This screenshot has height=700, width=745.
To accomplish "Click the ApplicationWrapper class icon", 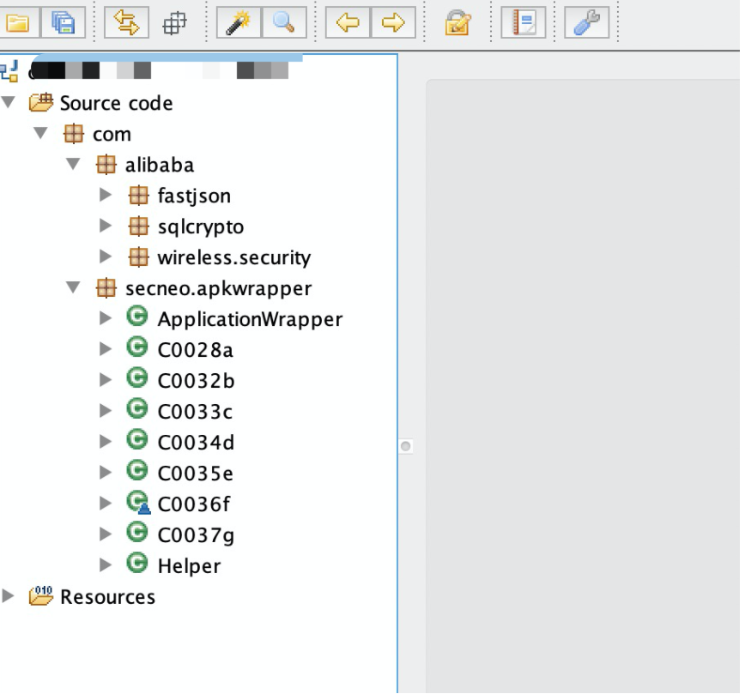I will tap(137, 317).
